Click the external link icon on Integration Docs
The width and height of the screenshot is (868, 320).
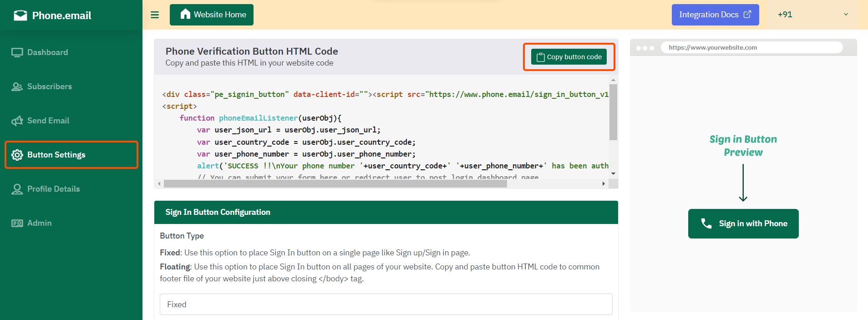pos(747,15)
